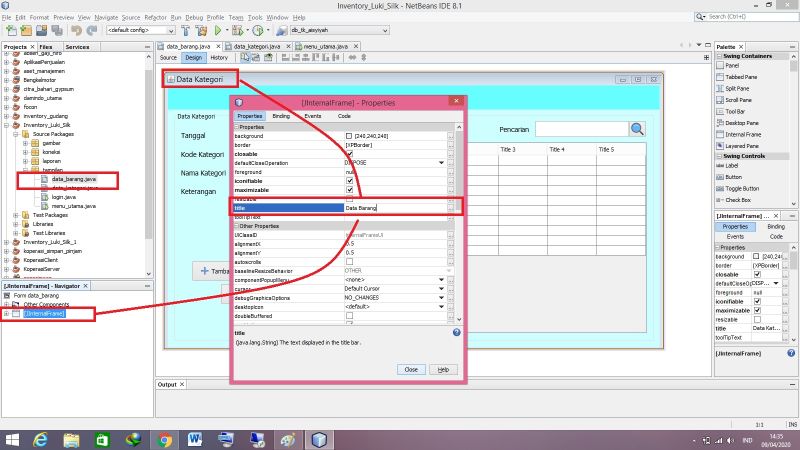800x450 pixels.
Task: Open the debugGraphicsOptions NO_CHANGES dropdown
Action: click(x=441, y=297)
